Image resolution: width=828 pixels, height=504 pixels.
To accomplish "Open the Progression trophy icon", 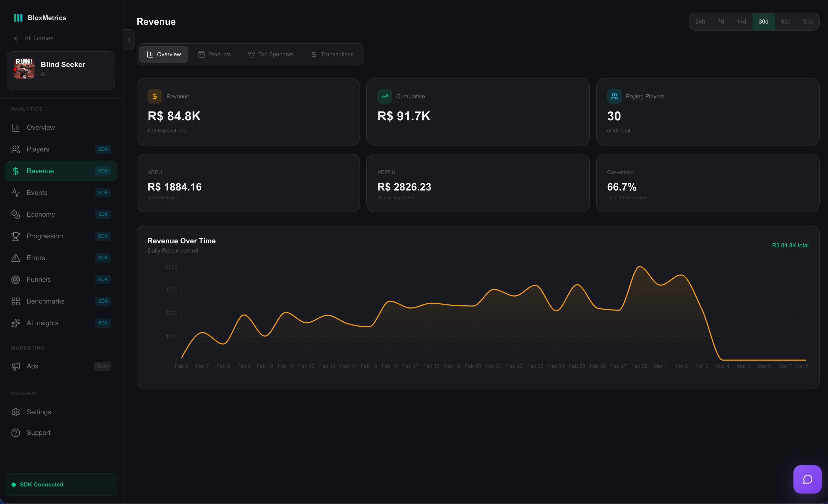I will point(16,236).
